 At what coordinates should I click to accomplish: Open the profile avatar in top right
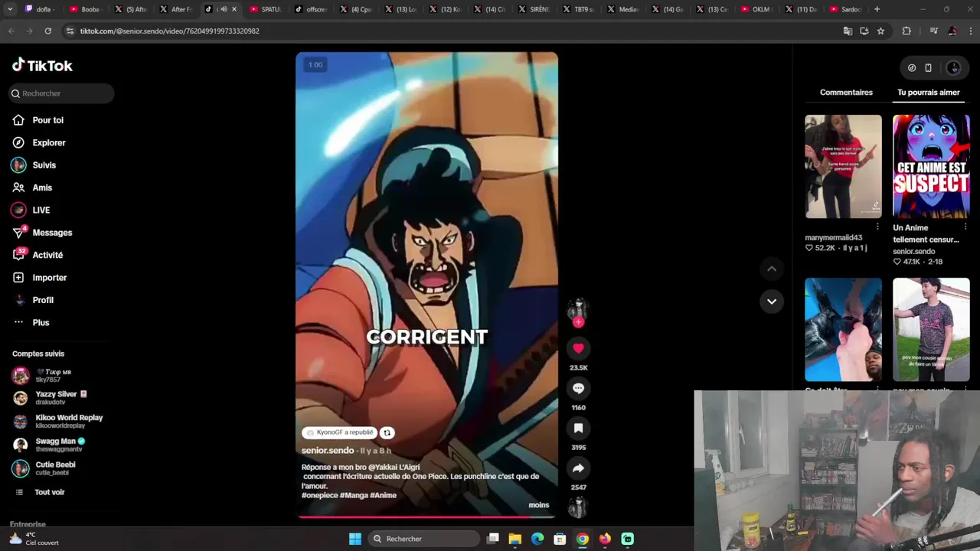coord(953,68)
